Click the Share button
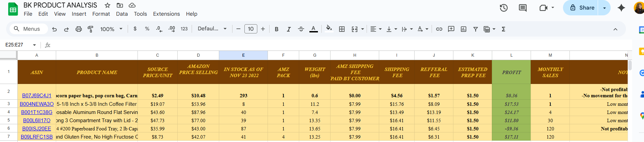This screenshot has width=644, height=142. tap(582, 8)
